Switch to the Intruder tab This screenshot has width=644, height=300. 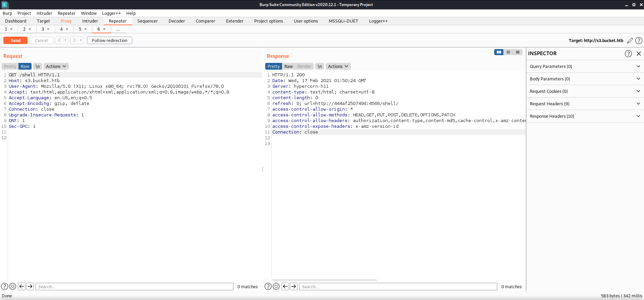tap(90, 21)
